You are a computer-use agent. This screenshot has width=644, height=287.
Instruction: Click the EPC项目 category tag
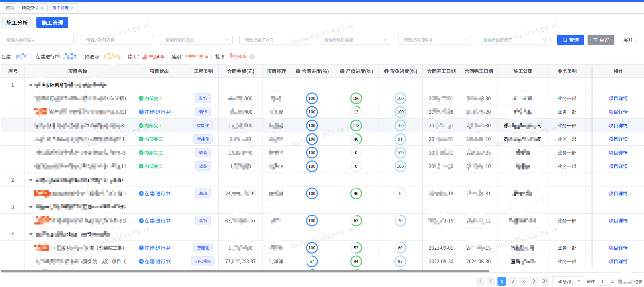pyautogui.click(x=203, y=261)
